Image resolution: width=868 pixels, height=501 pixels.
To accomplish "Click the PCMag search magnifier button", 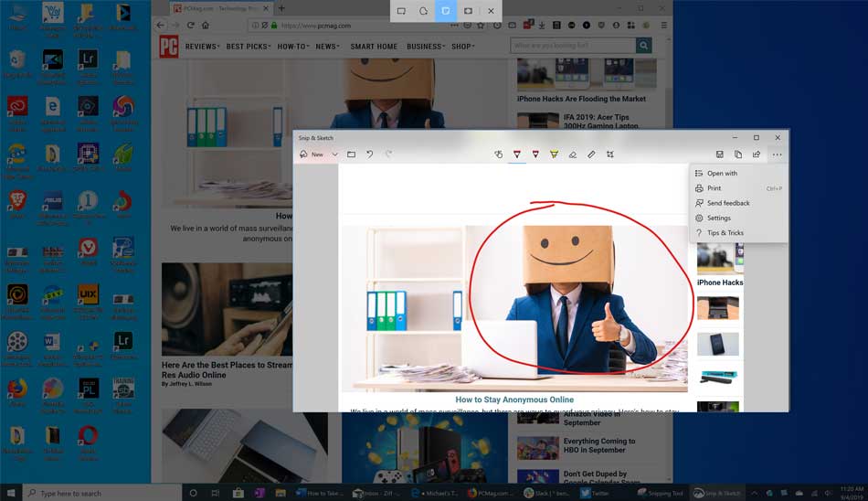I will click(x=644, y=46).
